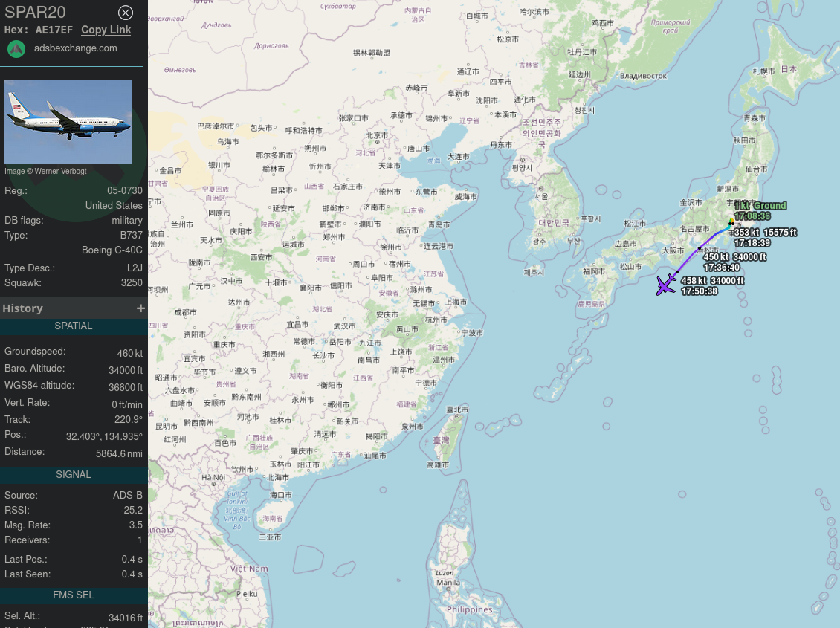Viewport: 840px width, 628px height.
Task: Click the United States country text
Action: 114,206
